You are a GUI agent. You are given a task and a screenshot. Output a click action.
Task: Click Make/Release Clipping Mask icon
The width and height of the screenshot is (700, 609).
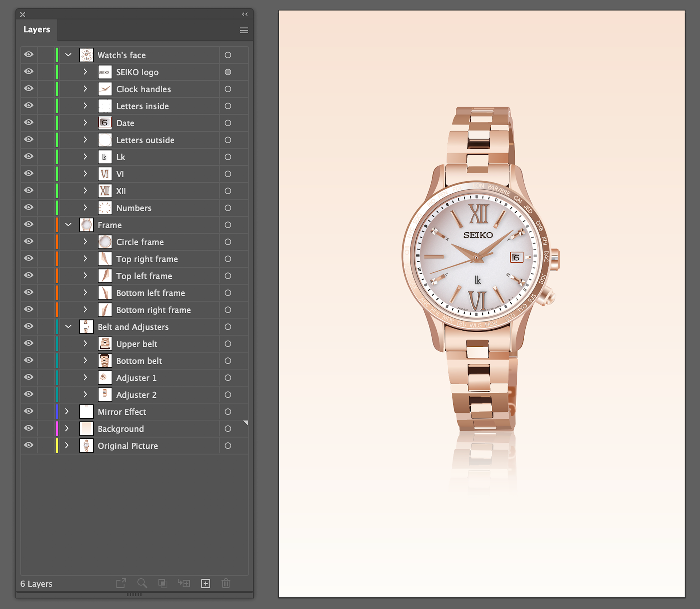tap(163, 583)
